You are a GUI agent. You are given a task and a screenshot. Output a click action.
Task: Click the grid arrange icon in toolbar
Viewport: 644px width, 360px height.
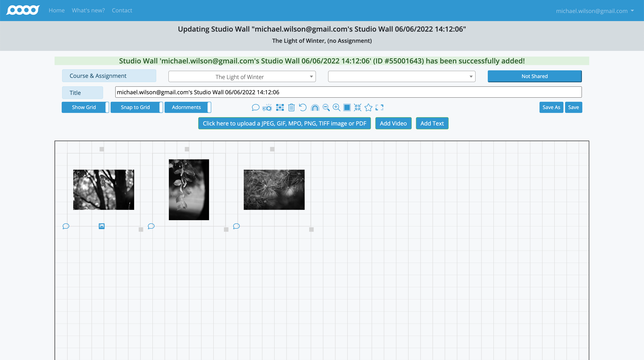click(280, 107)
